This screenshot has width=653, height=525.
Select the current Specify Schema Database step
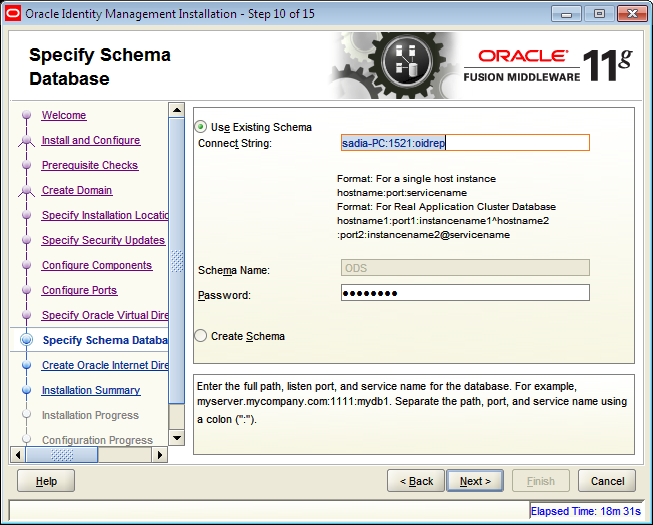tap(105, 340)
